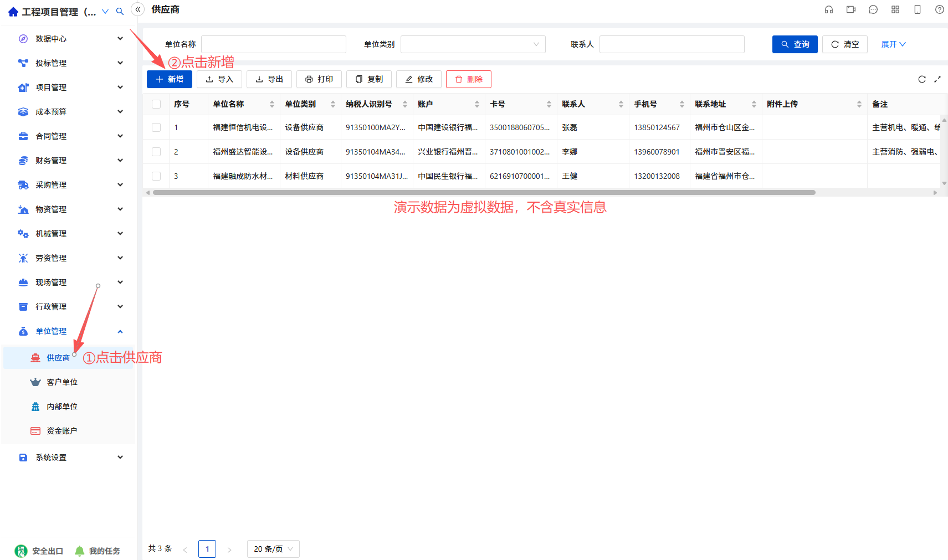Open the 系统设置 menu
The image size is (948, 560).
[x=69, y=458]
